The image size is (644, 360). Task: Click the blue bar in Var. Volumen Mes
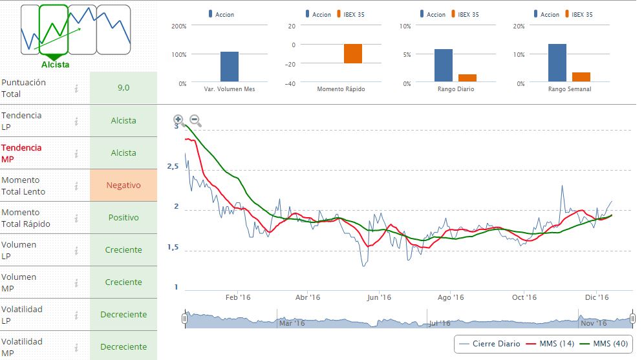[x=230, y=67]
